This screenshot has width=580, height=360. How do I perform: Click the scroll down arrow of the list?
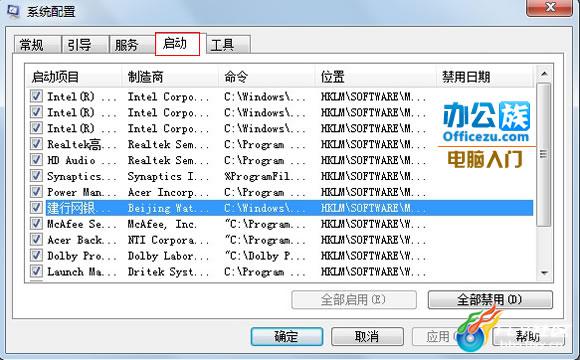coord(544,273)
